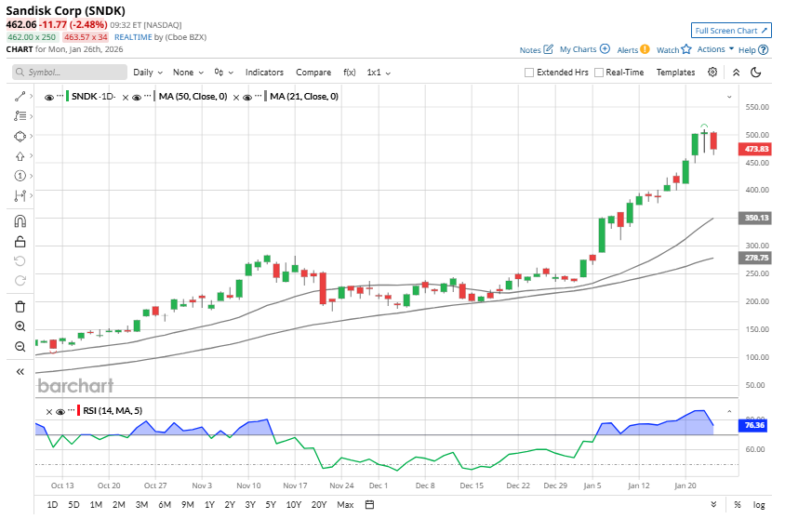Toggle the magnet snap tool

(x=20, y=221)
